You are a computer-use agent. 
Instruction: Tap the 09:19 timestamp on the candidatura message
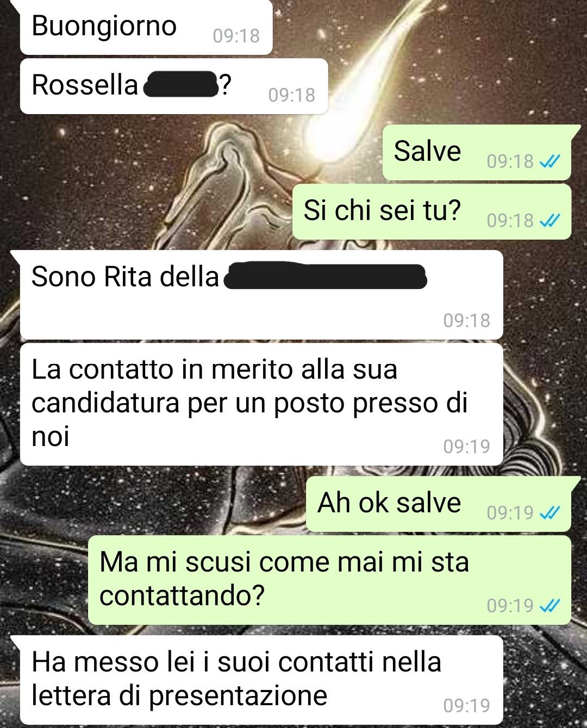pos(466,447)
